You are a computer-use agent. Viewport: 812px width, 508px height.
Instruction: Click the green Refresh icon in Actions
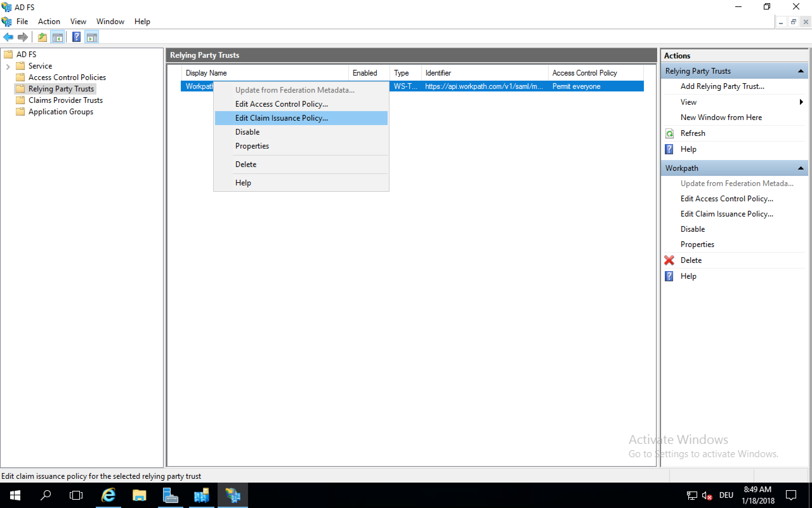669,133
